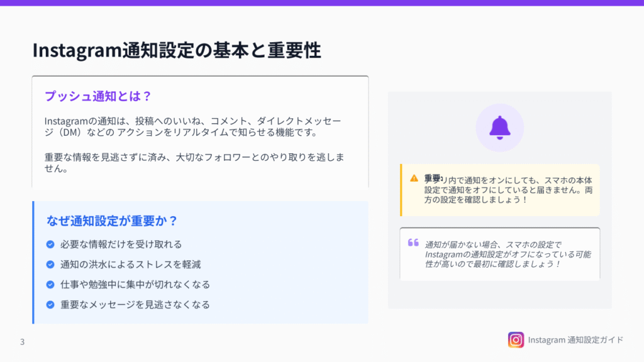Click the list text 必要な情報だけを受け取れる

[121, 244]
